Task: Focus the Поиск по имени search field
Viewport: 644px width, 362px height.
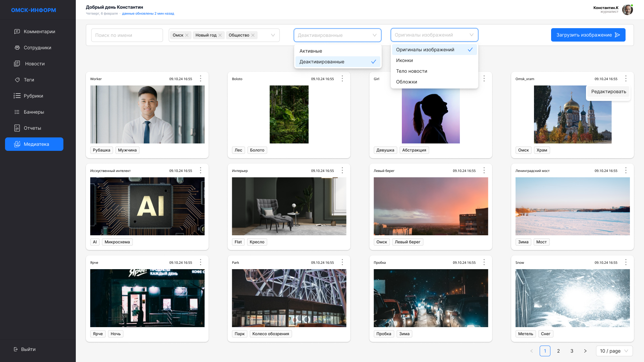Action: [127, 35]
